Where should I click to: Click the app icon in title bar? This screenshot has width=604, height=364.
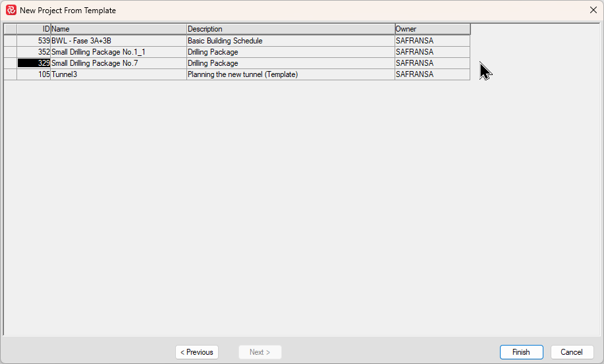(11, 10)
